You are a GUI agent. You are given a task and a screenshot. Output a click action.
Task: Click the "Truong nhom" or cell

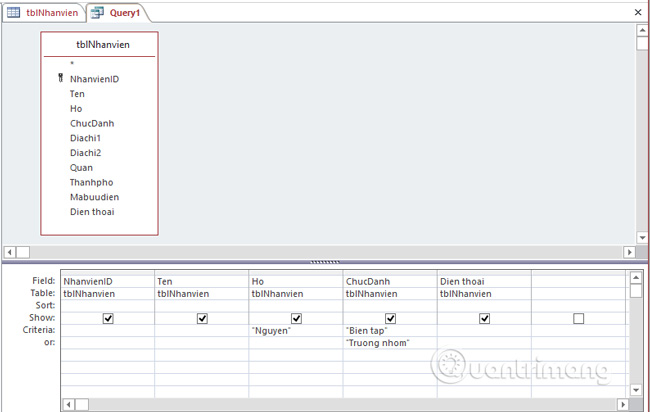pos(390,343)
